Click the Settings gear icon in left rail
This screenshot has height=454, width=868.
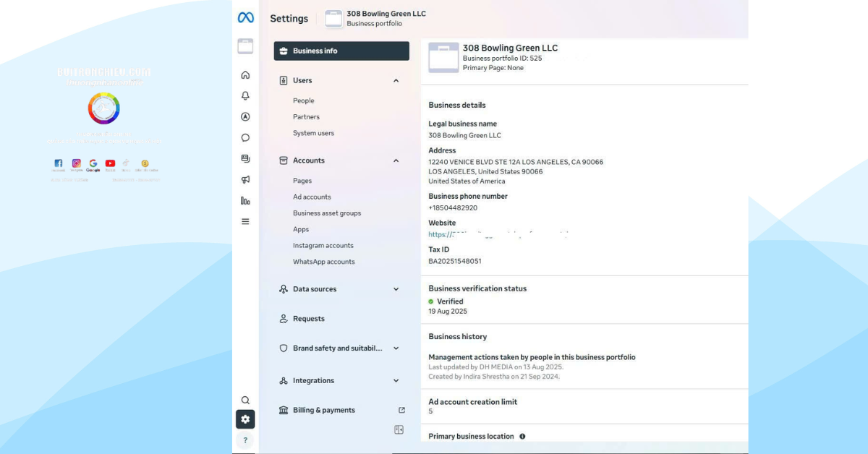(x=245, y=419)
